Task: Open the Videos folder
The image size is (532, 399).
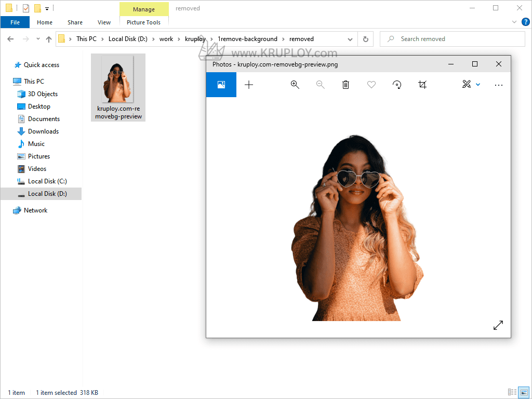Action: pyautogui.click(x=37, y=169)
